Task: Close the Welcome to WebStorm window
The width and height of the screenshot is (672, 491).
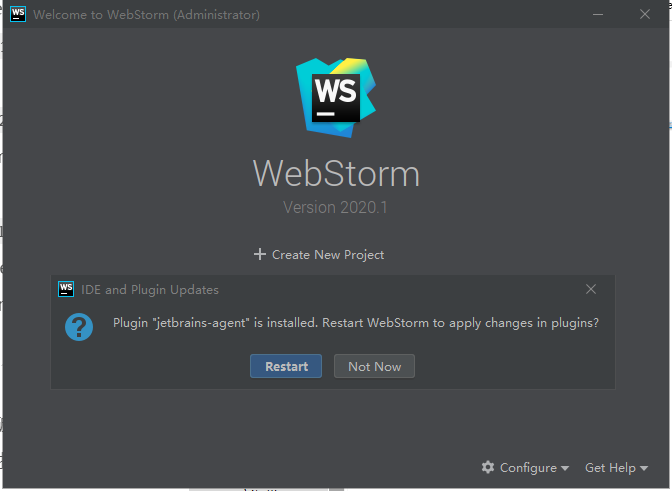Action: point(645,15)
